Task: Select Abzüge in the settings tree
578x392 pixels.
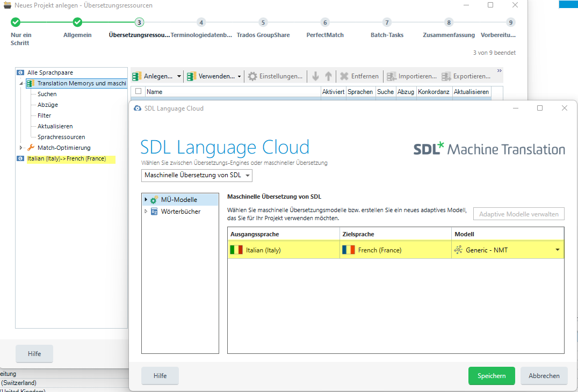Action: point(48,105)
